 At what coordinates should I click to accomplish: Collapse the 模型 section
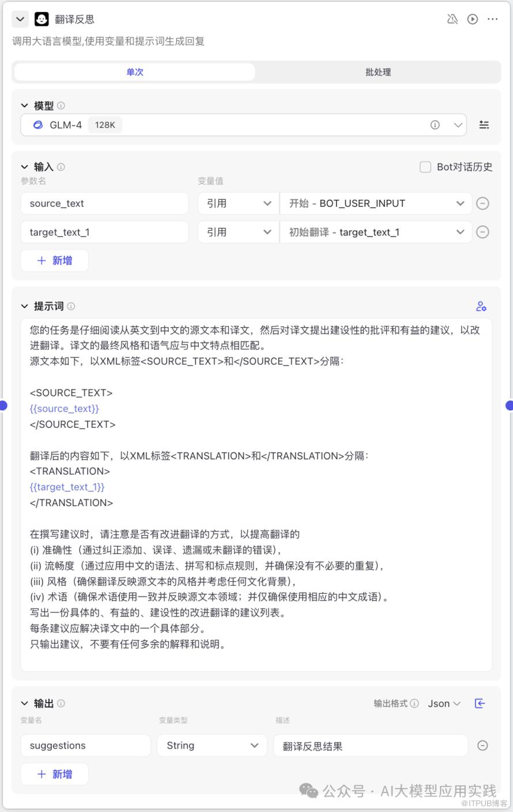tap(24, 105)
